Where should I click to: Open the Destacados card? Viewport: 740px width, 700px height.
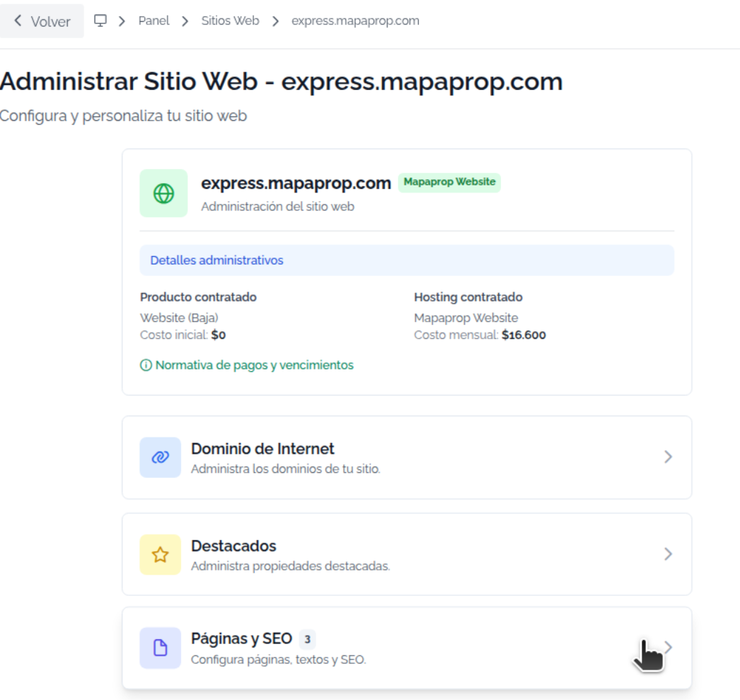tap(407, 554)
